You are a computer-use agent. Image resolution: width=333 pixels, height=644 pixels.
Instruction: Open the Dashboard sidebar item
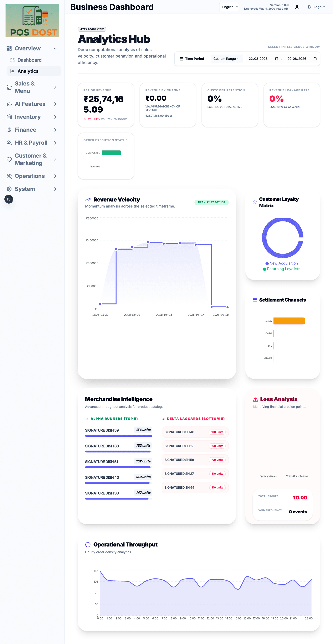click(34, 60)
